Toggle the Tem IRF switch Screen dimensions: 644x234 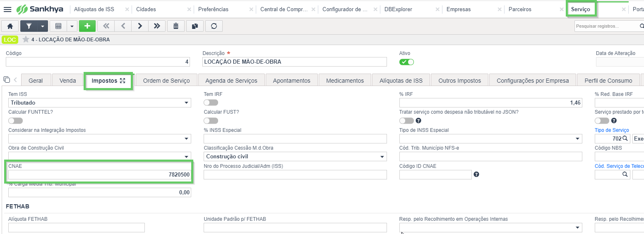pyautogui.click(x=211, y=103)
